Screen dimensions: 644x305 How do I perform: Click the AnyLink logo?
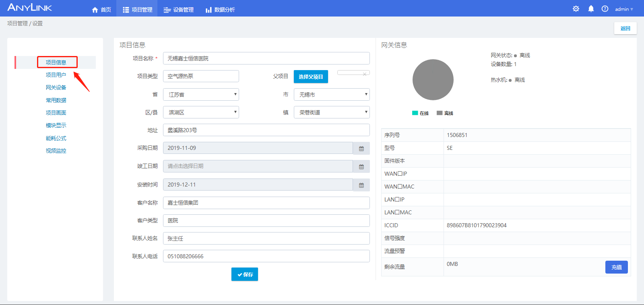pos(30,7)
